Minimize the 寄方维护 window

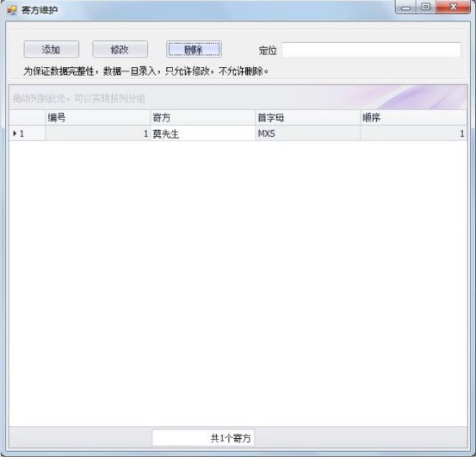point(406,7)
